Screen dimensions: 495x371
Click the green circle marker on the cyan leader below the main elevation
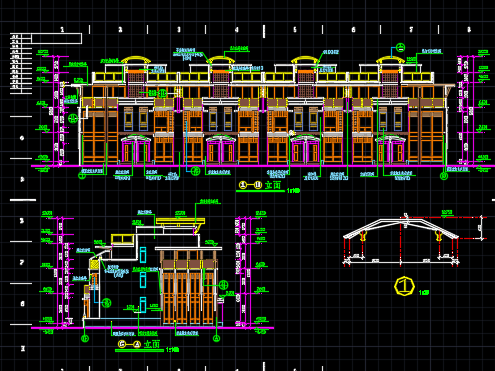coord(196,171)
